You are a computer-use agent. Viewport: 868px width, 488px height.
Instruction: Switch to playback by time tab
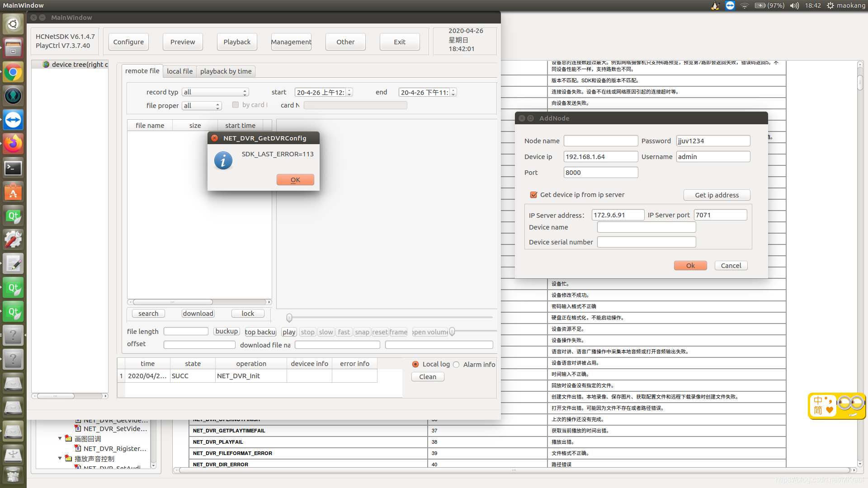click(x=226, y=71)
